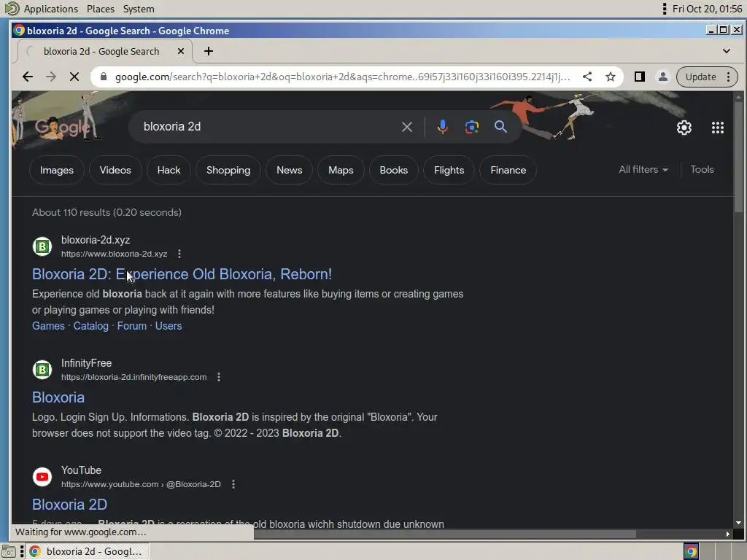The height and width of the screenshot is (560, 747).
Task: Select the Flights filter chip
Action: coord(449,170)
